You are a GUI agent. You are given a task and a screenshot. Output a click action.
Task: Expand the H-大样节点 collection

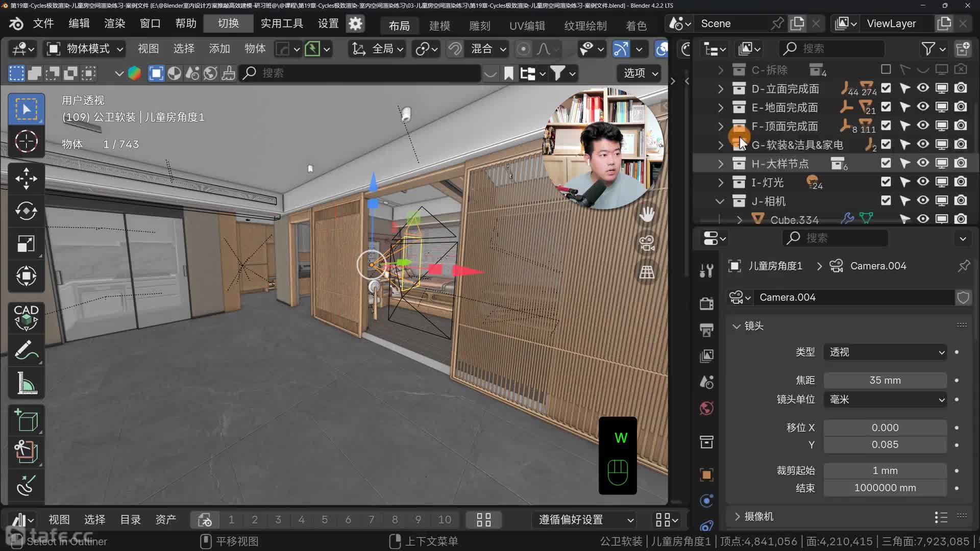tap(720, 164)
